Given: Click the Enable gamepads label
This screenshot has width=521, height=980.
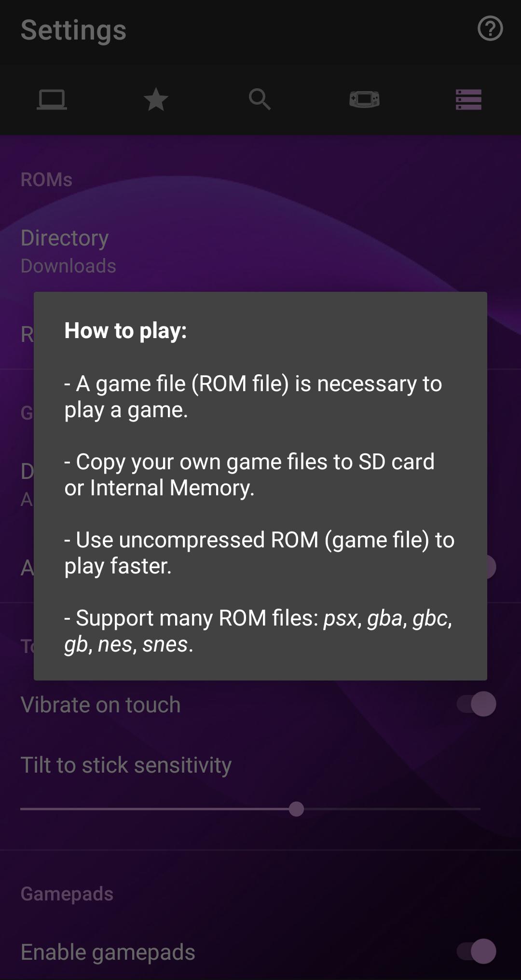Looking at the screenshot, I should click(x=108, y=953).
